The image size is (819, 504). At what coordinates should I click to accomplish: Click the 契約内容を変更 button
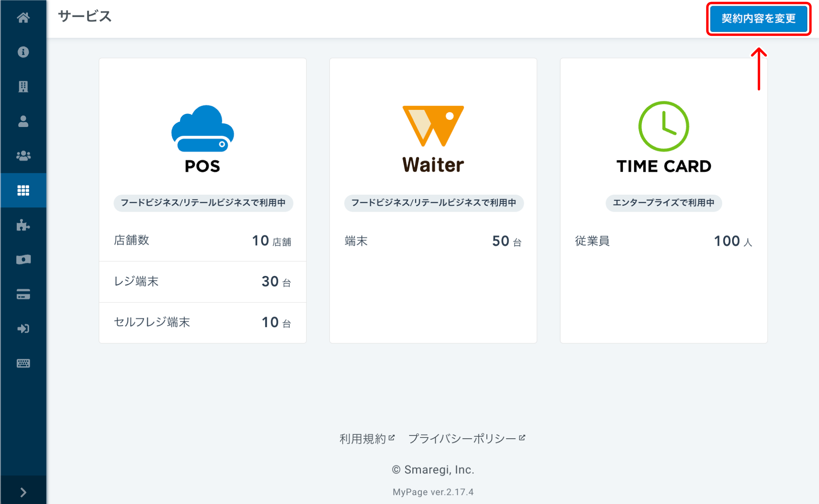tap(758, 19)
